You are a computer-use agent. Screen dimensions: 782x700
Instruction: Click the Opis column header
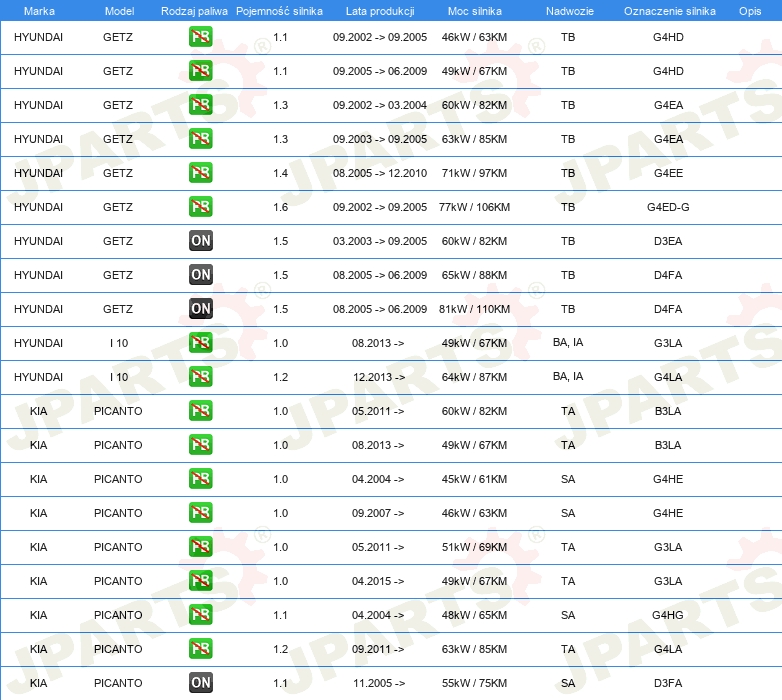pos(750,11)
